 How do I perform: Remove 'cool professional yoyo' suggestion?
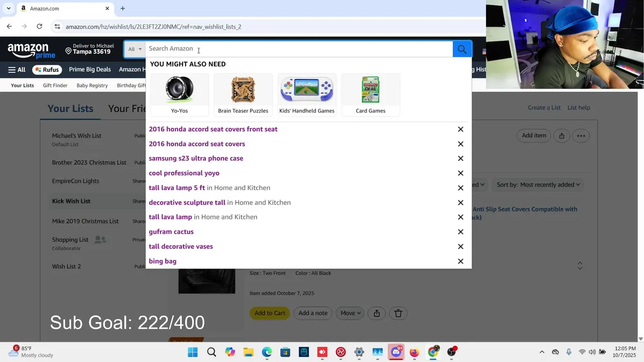click(460, 173)
